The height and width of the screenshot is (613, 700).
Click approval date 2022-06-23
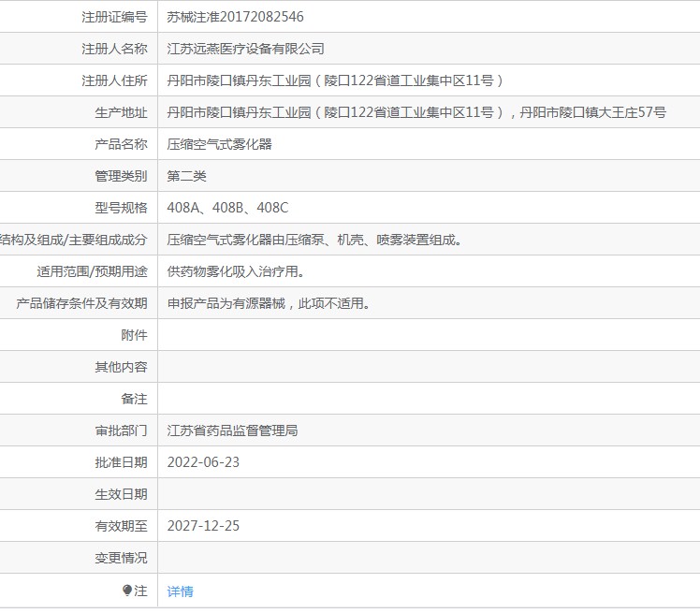pyautogui.click(x=203, y=462)
